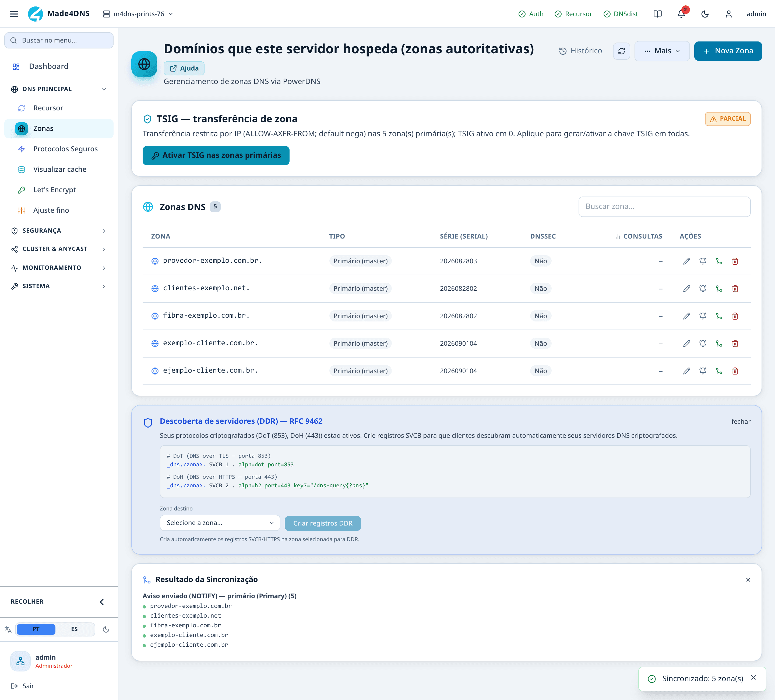Click the Auth status indicator
775x700 pixels.
click(x=531, y=14)
